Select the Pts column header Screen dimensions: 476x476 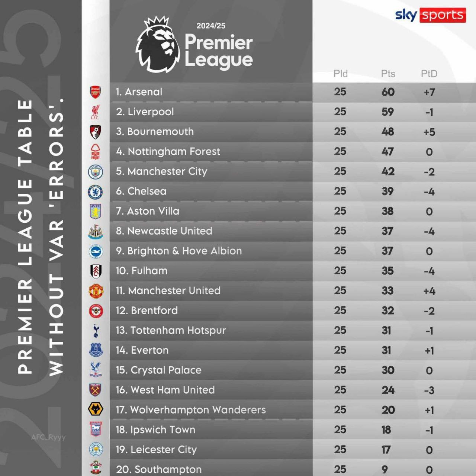(388, 74)
